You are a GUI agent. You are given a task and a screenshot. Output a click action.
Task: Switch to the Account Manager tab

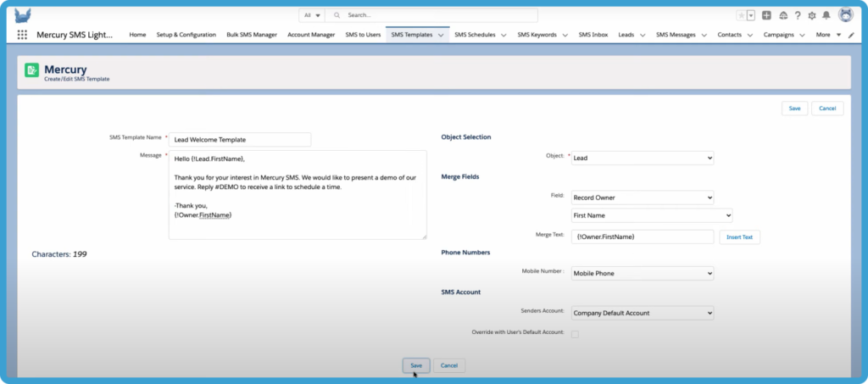tap(311, 34)
